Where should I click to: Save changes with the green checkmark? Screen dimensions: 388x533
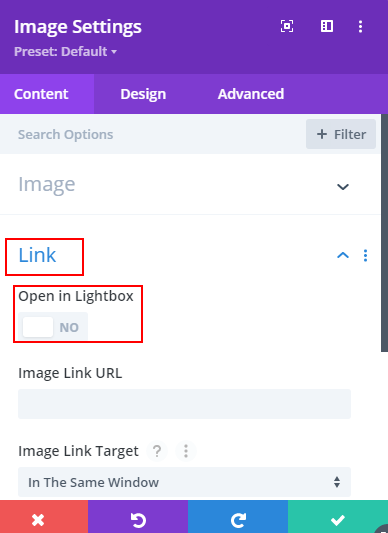pyautogui.click(x=338, y=517)
